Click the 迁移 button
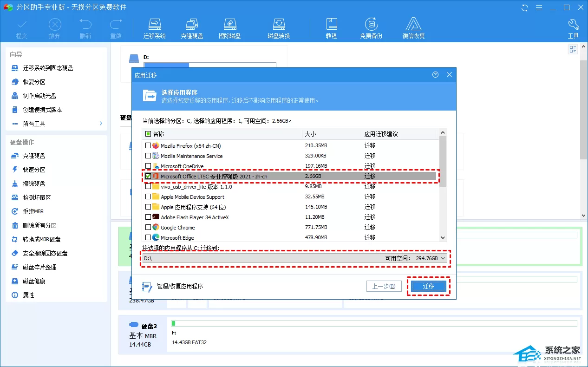The height and width of the screenshot is (367, 588). (428, 287)
